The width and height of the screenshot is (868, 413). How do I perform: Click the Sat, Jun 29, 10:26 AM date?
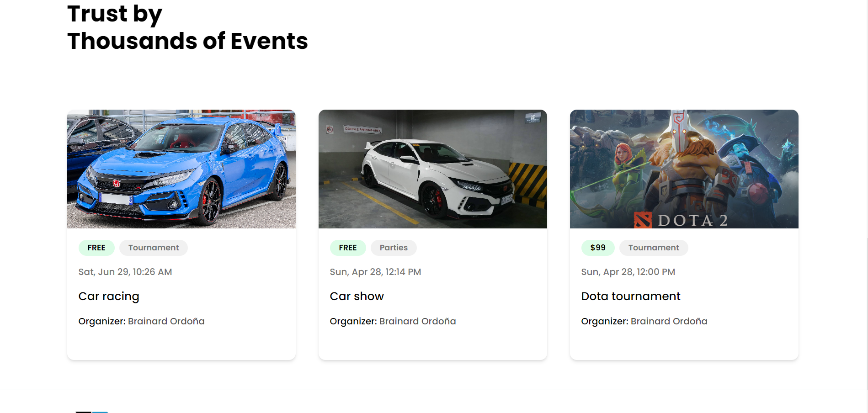click(125, 272)
